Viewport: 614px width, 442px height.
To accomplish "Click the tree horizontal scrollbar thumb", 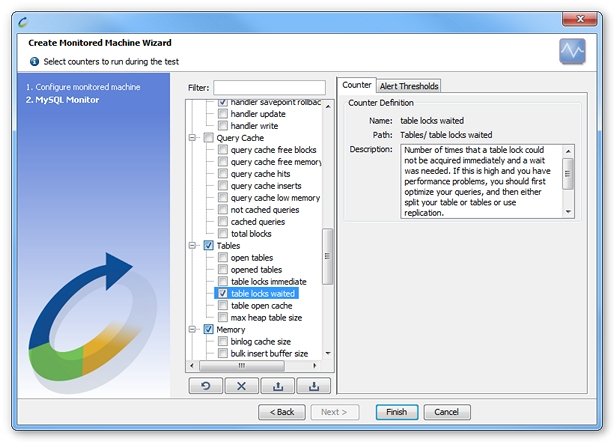I will click(x=242, y=366).
